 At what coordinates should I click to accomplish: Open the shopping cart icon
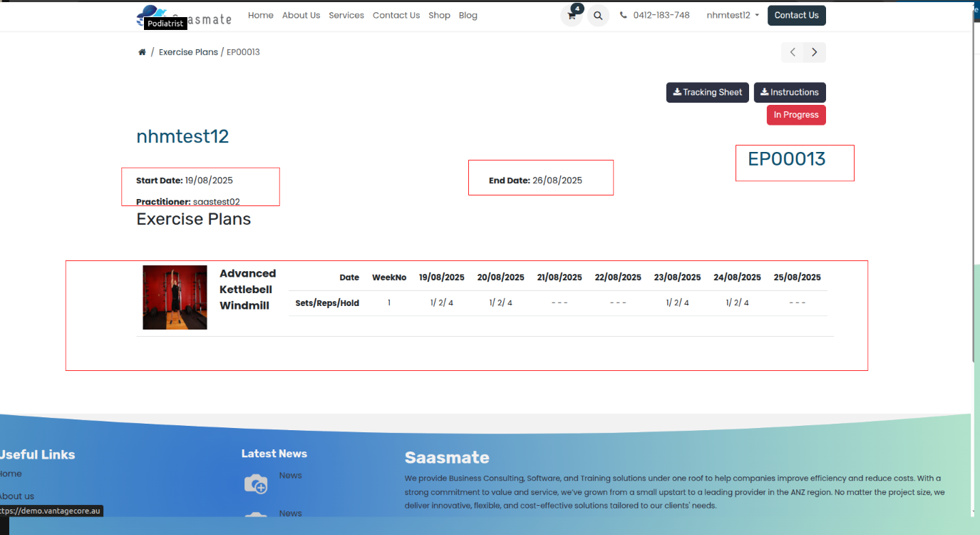(572, 16)
